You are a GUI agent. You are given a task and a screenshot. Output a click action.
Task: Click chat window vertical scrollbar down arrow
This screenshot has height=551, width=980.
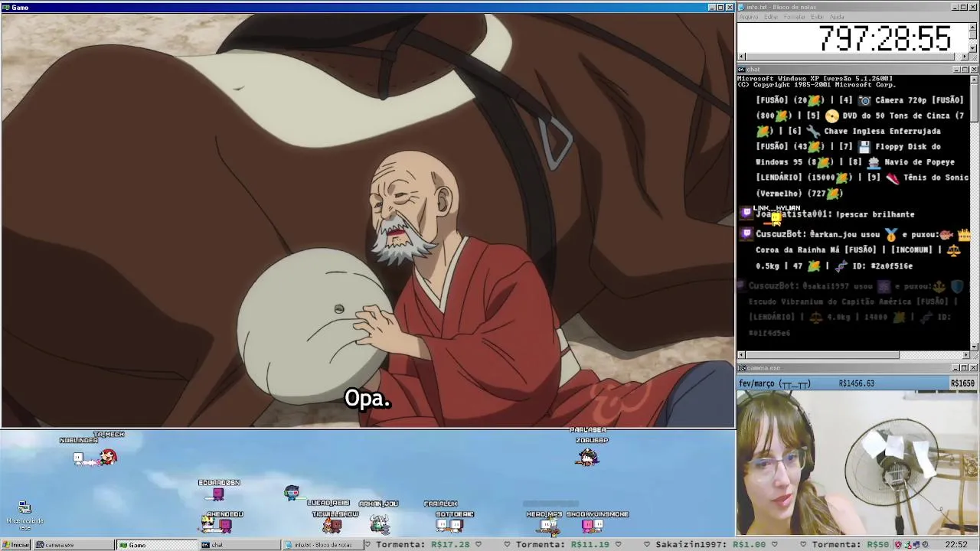(974, 346)
